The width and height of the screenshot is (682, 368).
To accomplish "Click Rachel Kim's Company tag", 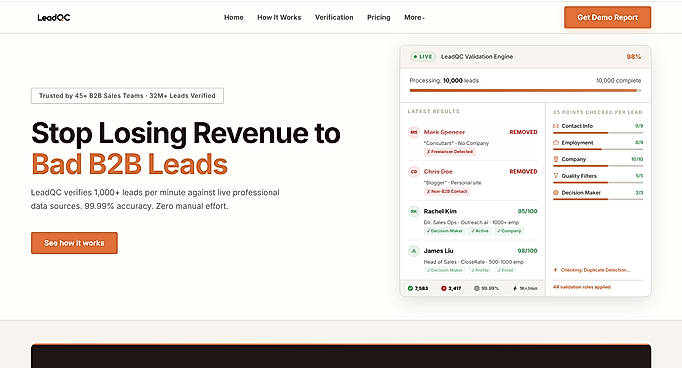I will pos(509,231).
